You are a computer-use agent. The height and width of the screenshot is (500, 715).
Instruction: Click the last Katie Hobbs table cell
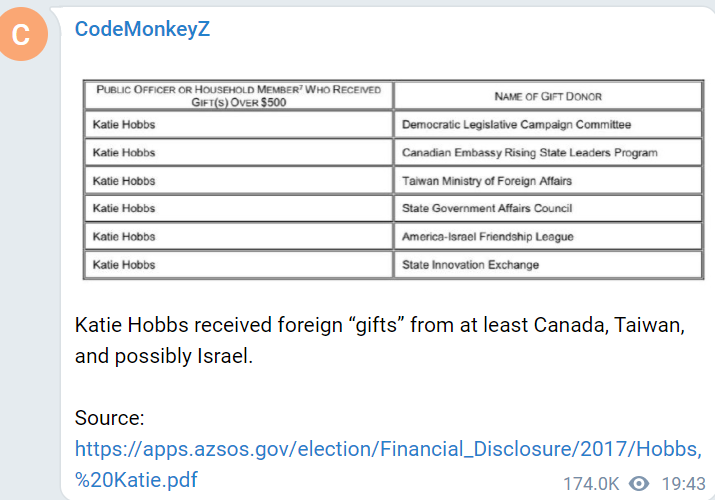point(238,265)
